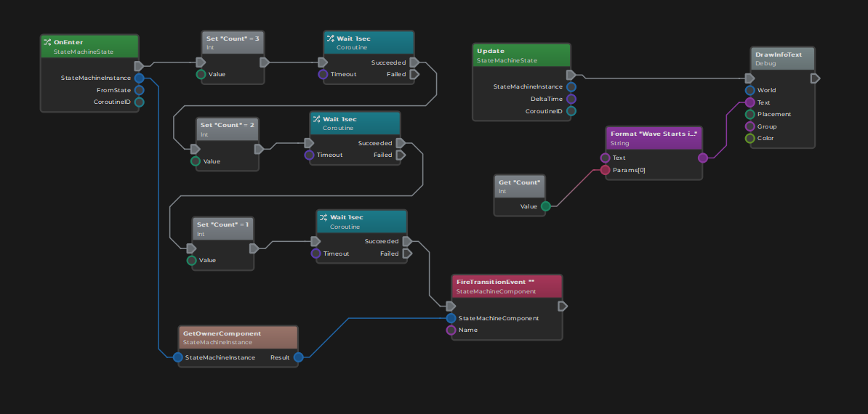Click the Params[0] pin on Format node
This screenshot has width=868, height=414.
point(605,170)
